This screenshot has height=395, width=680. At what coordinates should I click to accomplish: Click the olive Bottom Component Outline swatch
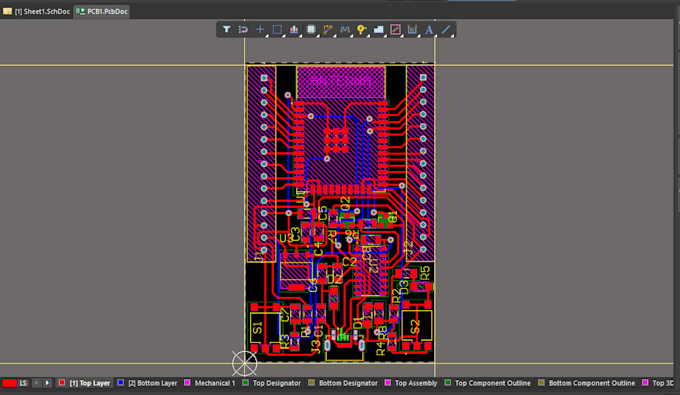pyautogui.click(x=541, y=382)
